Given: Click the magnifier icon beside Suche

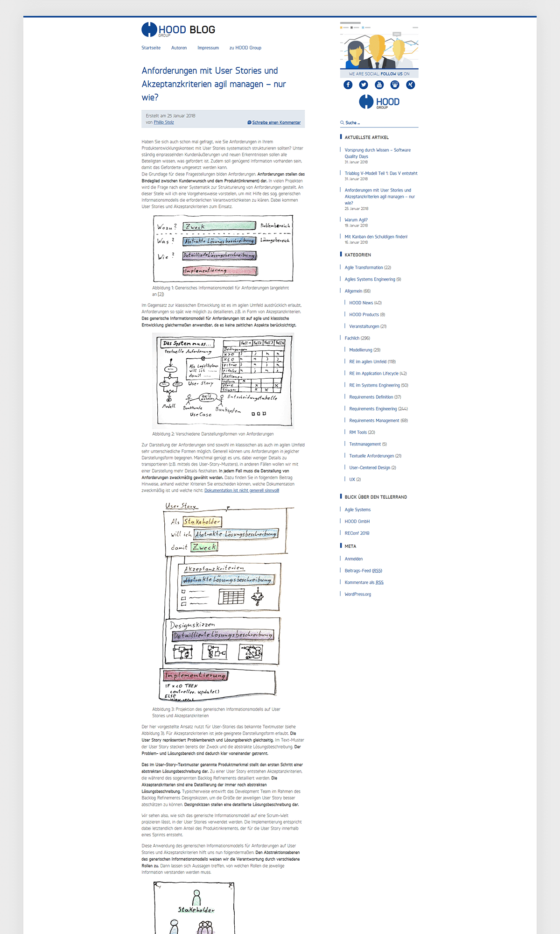Looking at the screenshot, I should (x=342, y=123).
